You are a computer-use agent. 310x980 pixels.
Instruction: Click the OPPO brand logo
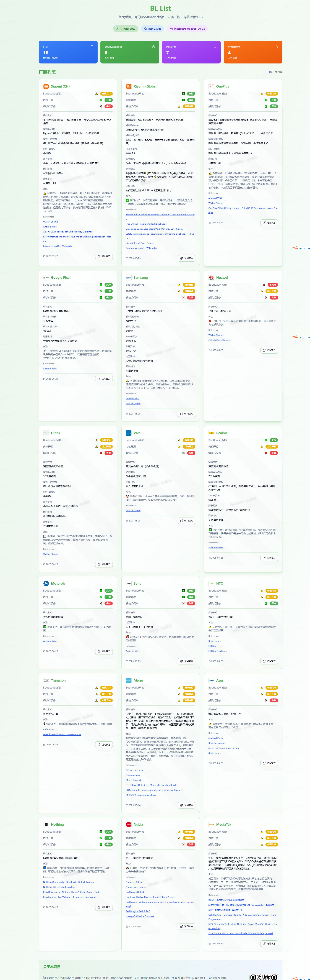[46, 433]
